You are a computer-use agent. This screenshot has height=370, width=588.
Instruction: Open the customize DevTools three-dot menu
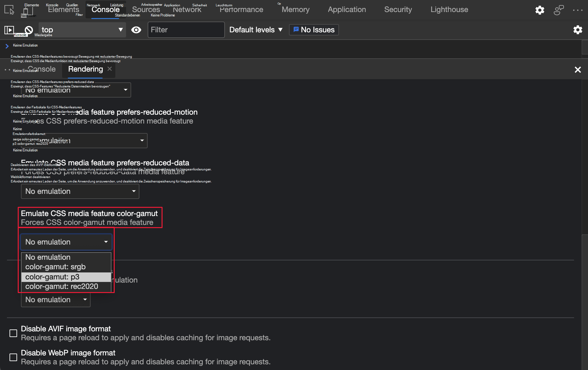pos(578,10)
